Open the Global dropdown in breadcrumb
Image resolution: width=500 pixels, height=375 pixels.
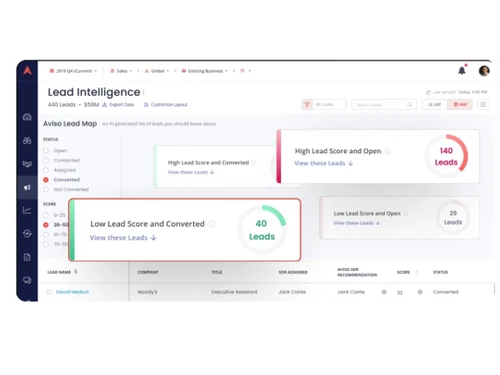click(157, 71)
